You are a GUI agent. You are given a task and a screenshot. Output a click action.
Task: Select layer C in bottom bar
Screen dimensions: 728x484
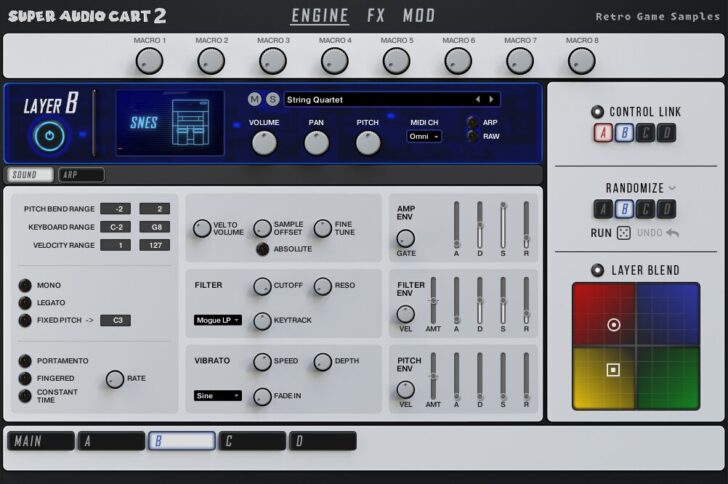(251, 441)
